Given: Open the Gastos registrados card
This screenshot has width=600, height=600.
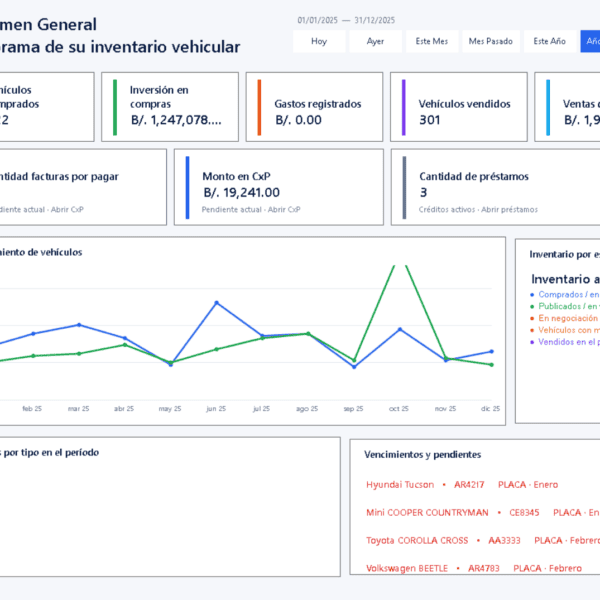Looking at the screenshot, I should tap(314, 107).
